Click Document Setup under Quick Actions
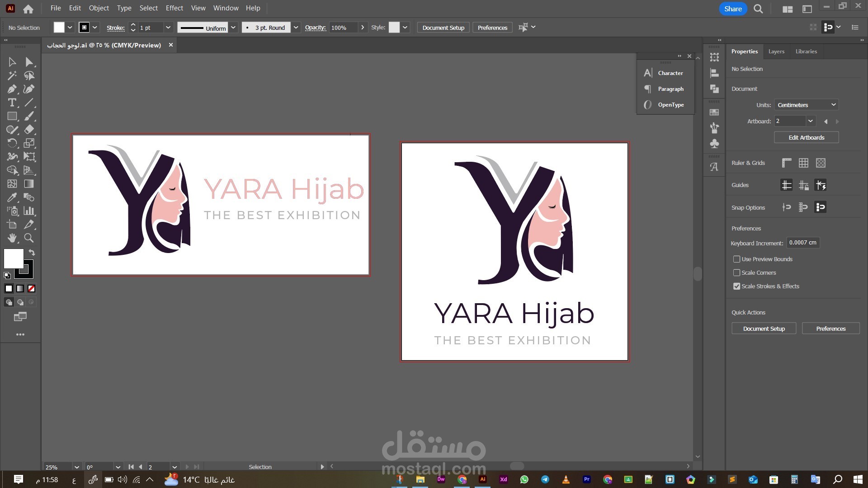868x488 pixels. [x=764, y=328]
